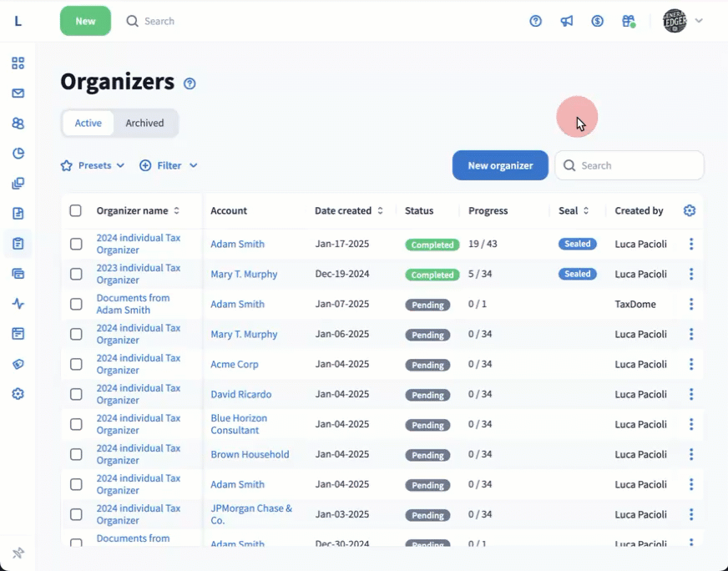Select checkbox for David Ricardo's organizer row
Image resolution: width=728 pixels, height=571 pixels.
coord(76,394)
